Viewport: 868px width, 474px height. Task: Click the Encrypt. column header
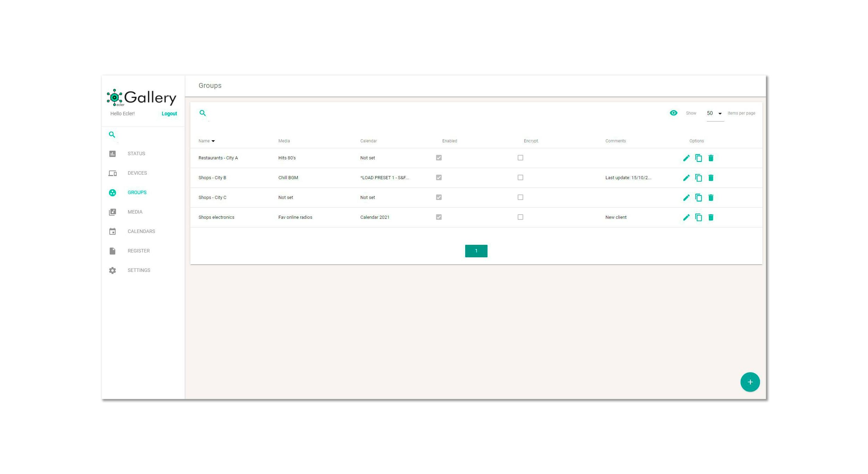point(531,141)
